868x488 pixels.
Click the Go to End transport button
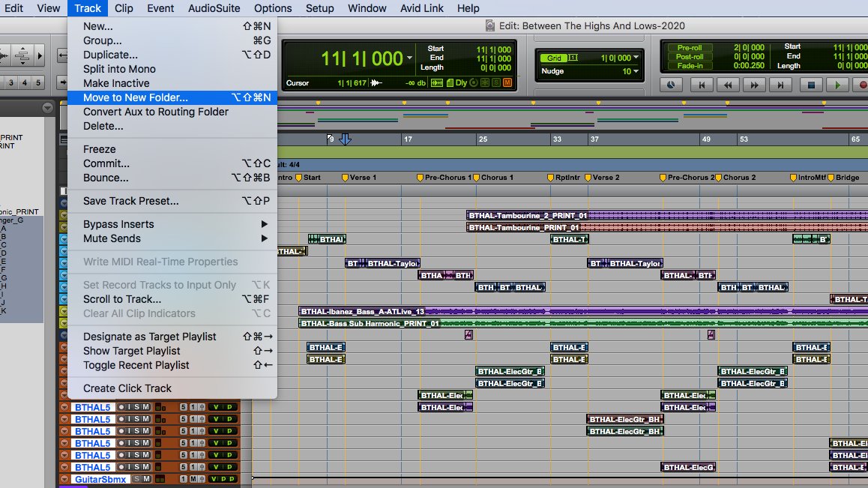coord(780,85)
